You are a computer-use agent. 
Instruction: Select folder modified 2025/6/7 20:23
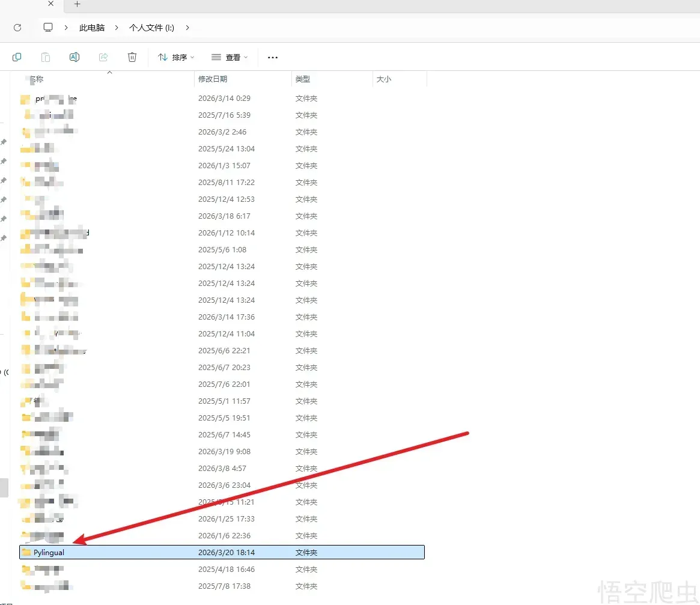click(x=222, y=368)
